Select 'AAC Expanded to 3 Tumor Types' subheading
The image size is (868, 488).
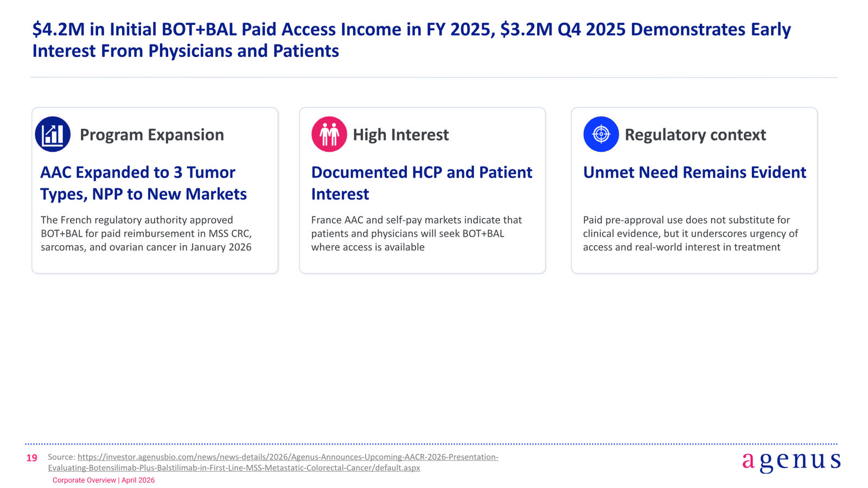click(143, 183)
